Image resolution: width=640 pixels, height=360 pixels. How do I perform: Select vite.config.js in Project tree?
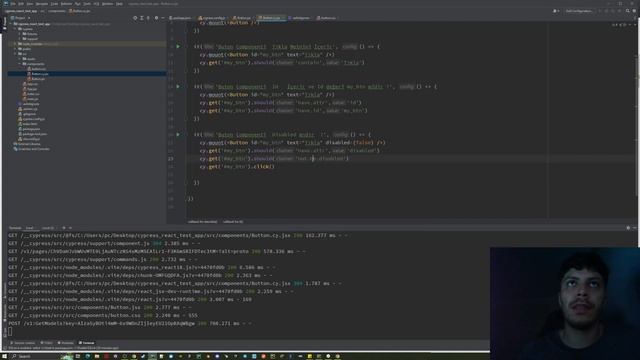[29, 139]
